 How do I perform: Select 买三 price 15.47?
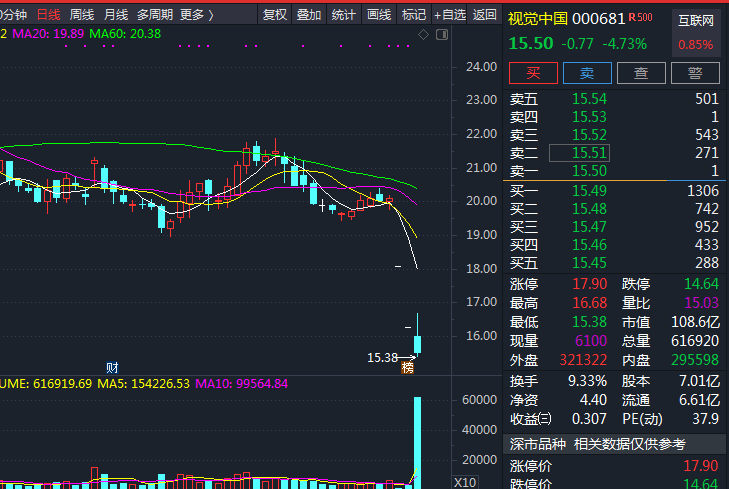589,227
